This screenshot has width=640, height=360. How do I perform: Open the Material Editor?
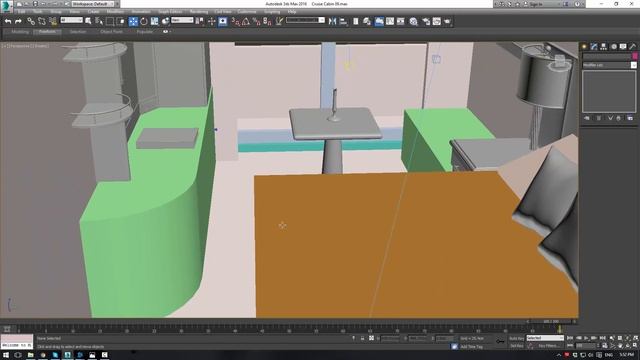click(x=413, y=21)
